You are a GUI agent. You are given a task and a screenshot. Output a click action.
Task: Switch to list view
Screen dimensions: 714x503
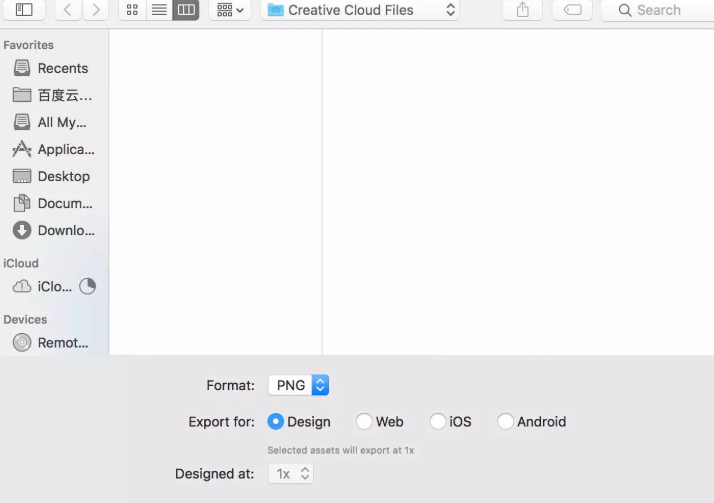[x=159, y=10]
